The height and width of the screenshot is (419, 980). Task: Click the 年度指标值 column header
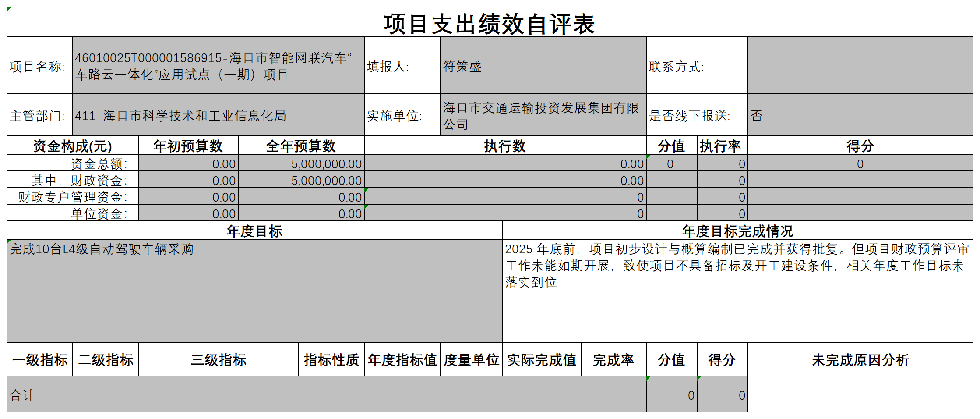402,359
